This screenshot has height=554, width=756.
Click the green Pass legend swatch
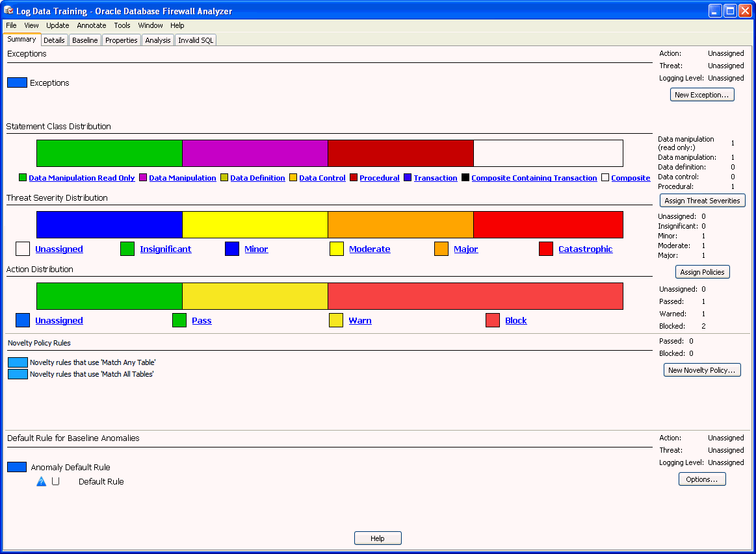179,320
